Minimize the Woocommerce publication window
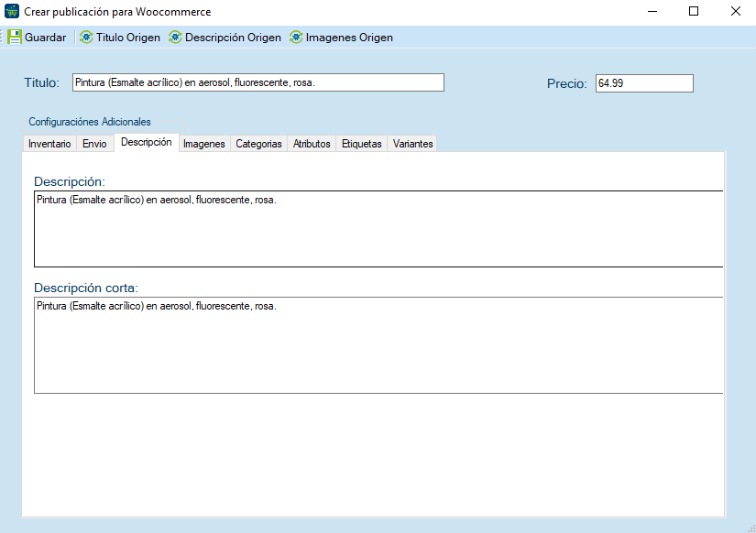The height and width of the screenshot is (533, 756). click(652, 11)
